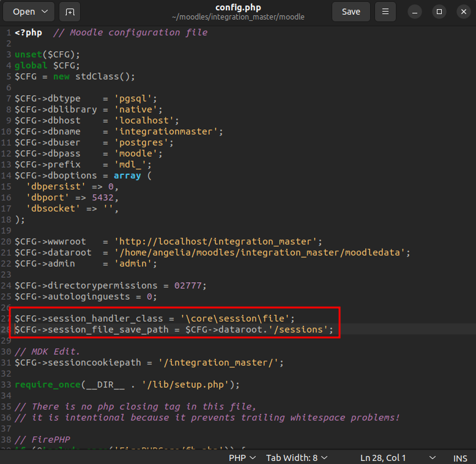
Task: Open the hamburger menu
Action: click(x=385, y=12)
